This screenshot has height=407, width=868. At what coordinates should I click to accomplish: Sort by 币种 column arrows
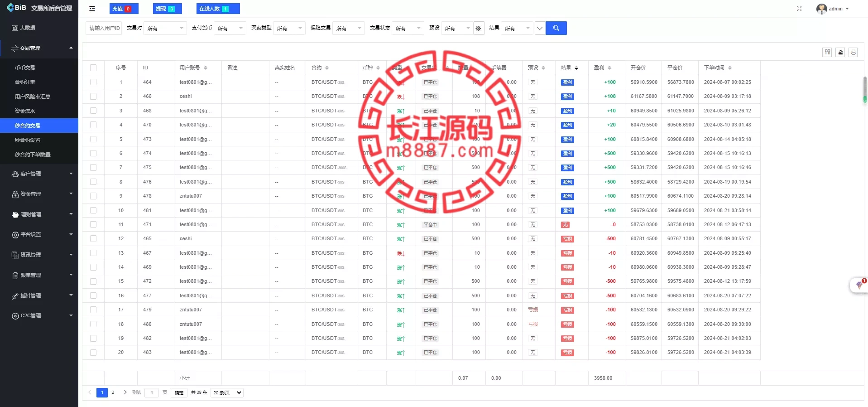coord(378,68)
